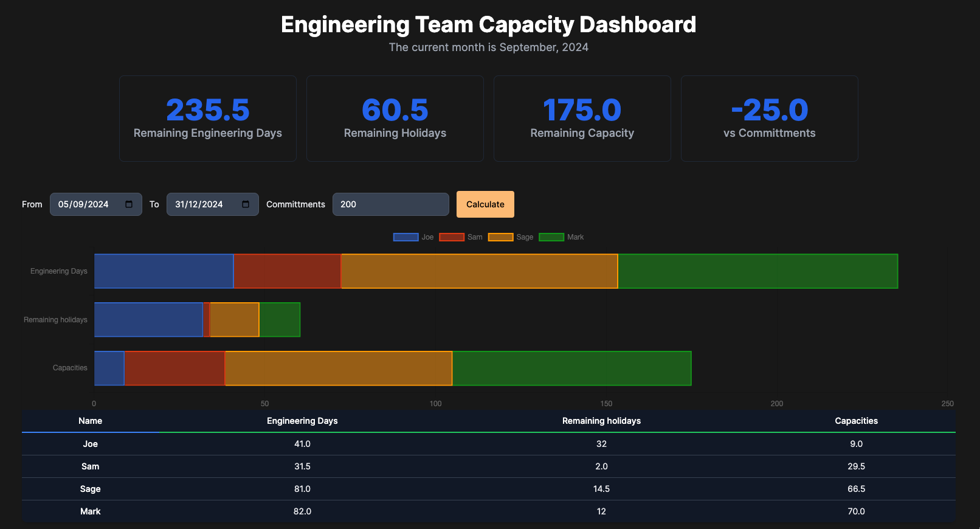Click Sam's red segment in Capacities bar
The image size is (980, 529).
point(175,368)
